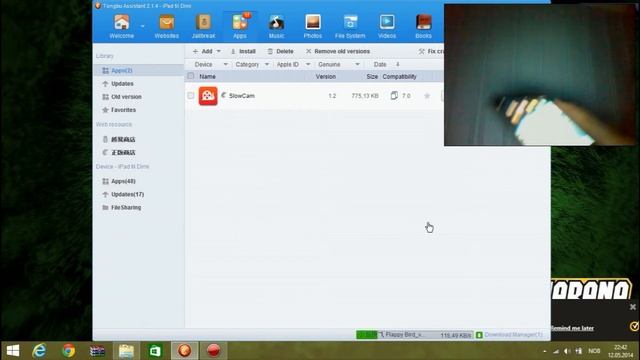Click the SlowCam app icon

208,96
